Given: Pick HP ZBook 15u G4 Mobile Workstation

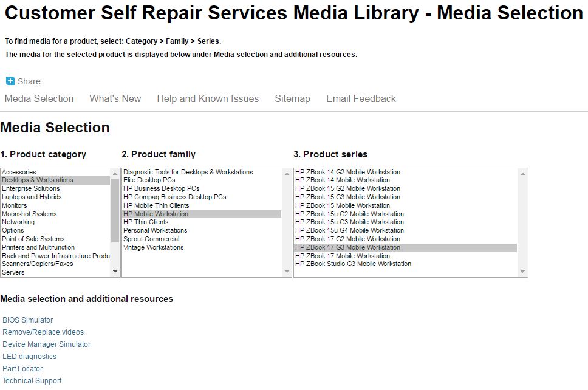Looking at the screenshot, I should coord(405,231).
